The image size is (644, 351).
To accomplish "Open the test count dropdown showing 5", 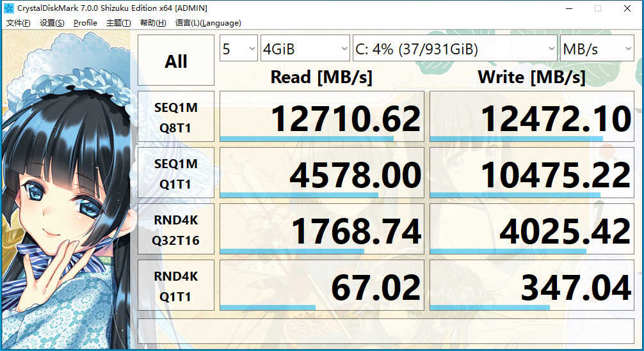I will [x=239, y=49].
